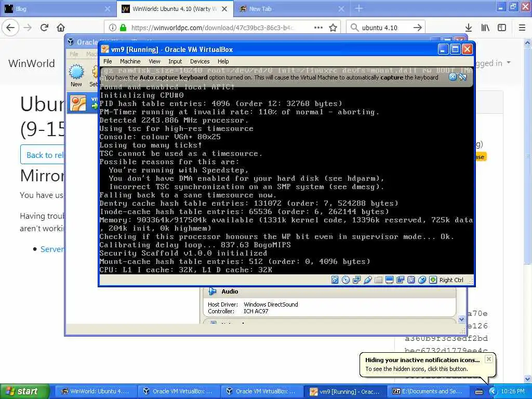Open a new Firefox tab with plus button
The height and width of the screenshot is (399, 532).
click(359, 9)
